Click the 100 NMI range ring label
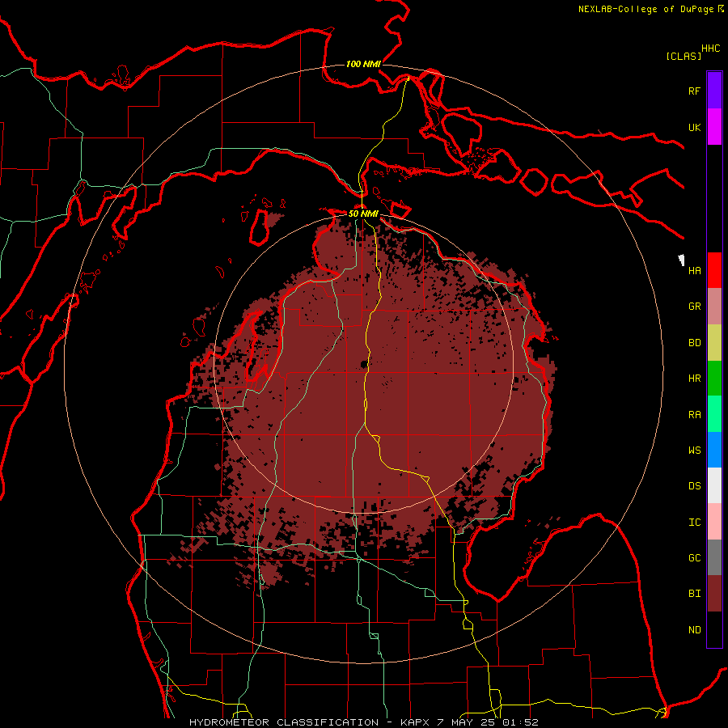728x728 pixels. (x=363, y=64)
